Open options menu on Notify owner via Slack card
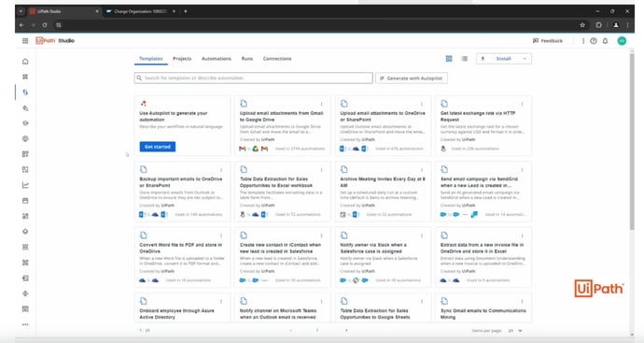 point(422,236)
